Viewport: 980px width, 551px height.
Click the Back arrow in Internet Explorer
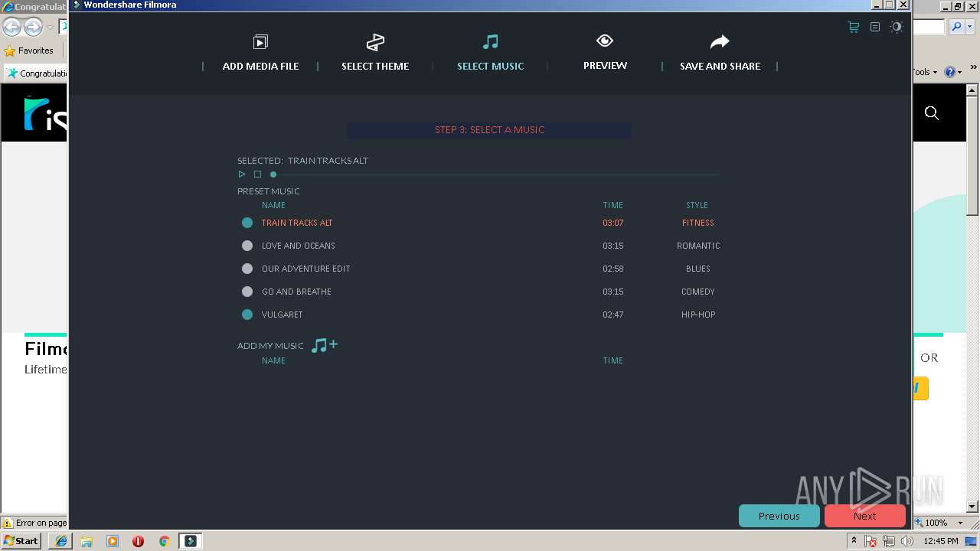pos(11,28)
